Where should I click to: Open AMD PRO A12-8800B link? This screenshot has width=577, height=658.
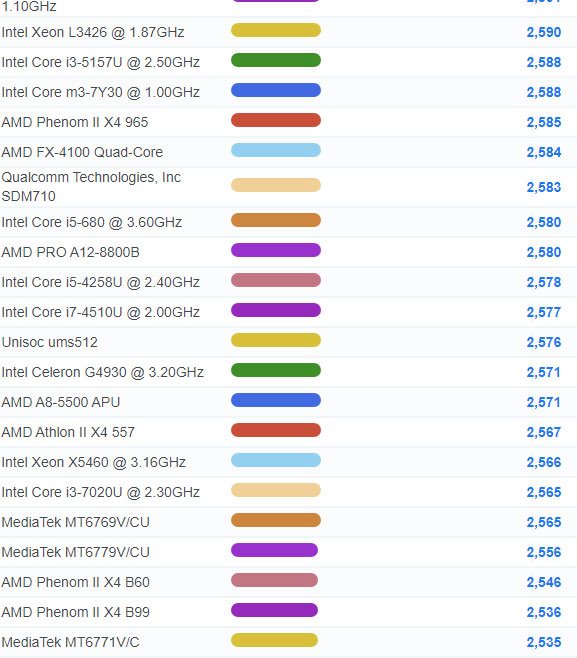point(70,253)
